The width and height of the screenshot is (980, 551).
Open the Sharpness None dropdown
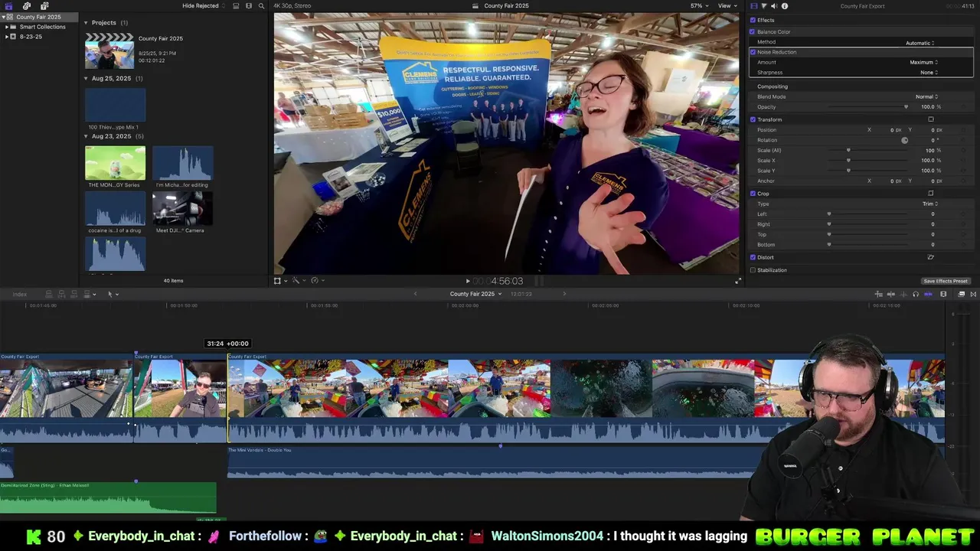tap(929, 73)
